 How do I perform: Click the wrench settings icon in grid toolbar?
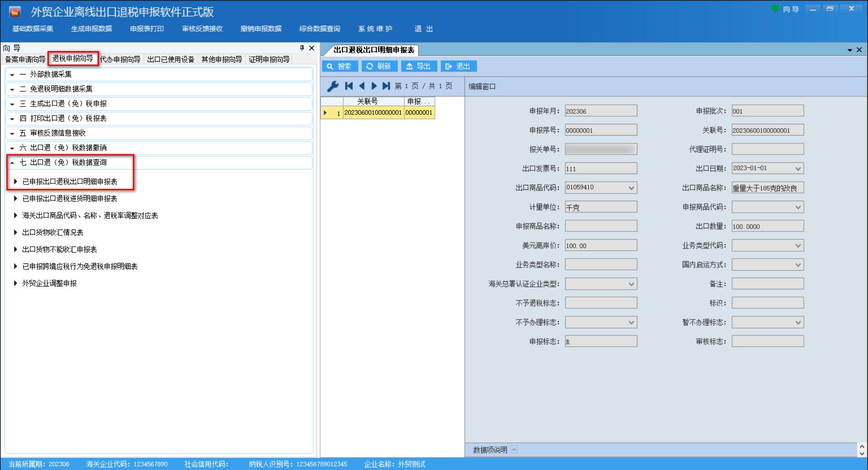(x=333, y=86)
